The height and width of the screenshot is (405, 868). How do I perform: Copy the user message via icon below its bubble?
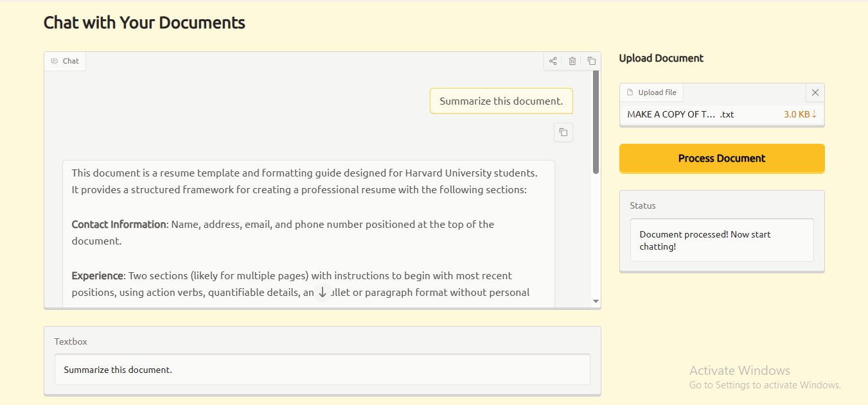(x=563, y=132)
